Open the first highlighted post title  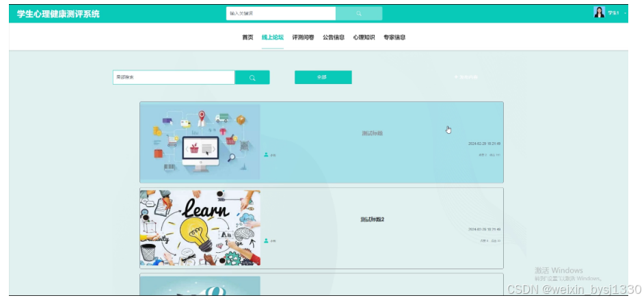[x=372, y=133]
